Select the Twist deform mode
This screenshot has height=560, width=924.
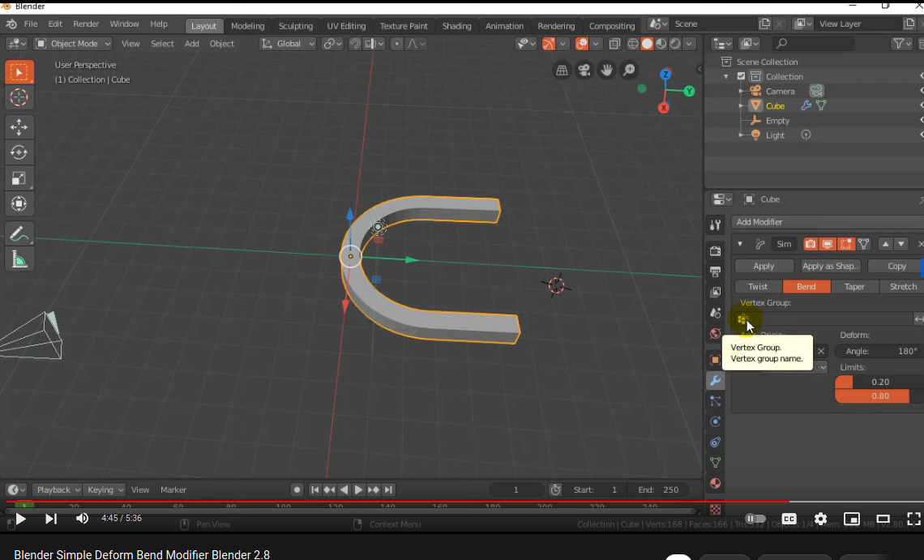[758, 287]
